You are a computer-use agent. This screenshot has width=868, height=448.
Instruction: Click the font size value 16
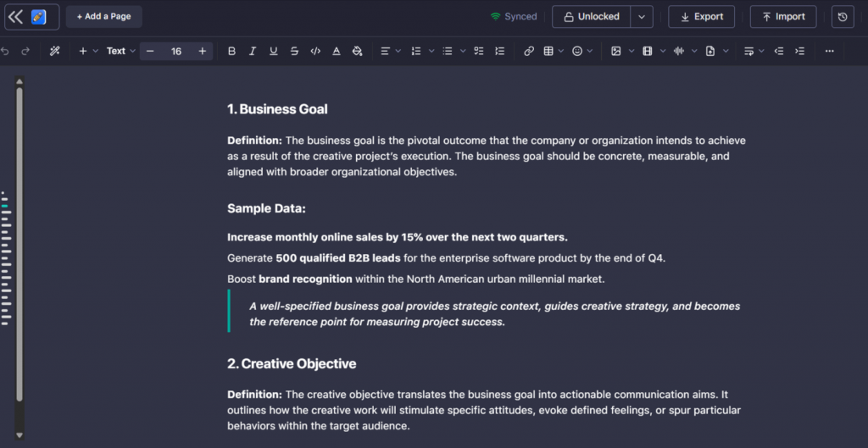click(x=176, y=51)
